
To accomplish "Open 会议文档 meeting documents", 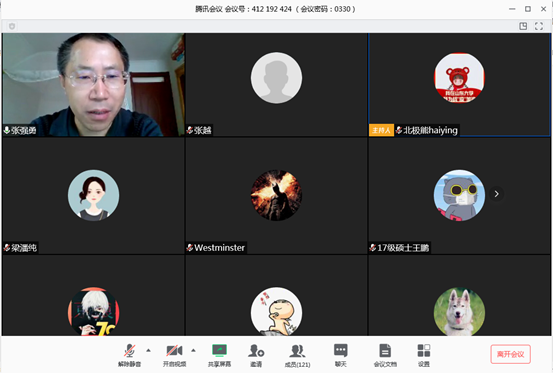I will pos(385,355).
